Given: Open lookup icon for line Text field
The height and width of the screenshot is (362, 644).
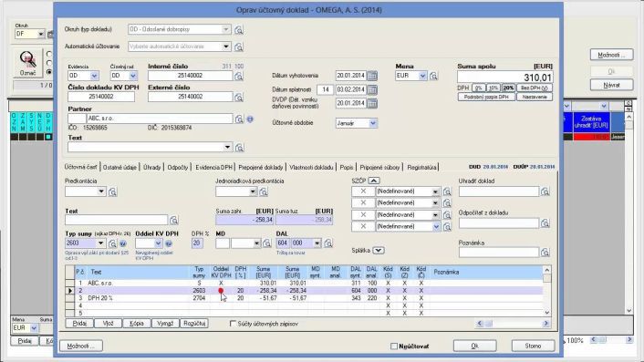Looking at the screenshot, I should 173,220.
